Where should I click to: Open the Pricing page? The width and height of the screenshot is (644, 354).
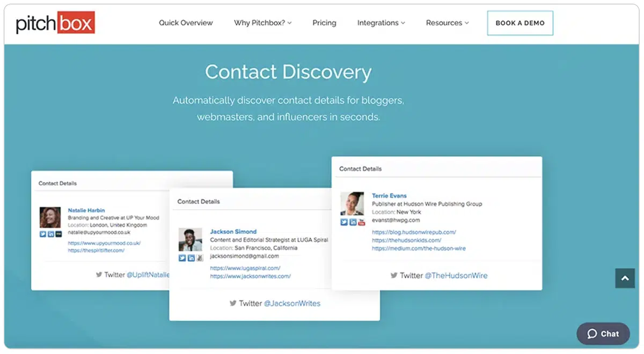pos(324,23)
